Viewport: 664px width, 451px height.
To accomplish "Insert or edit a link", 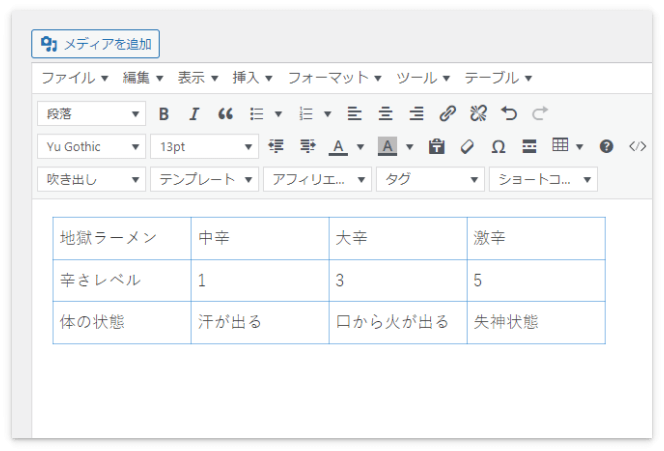I will click(448, 113).
